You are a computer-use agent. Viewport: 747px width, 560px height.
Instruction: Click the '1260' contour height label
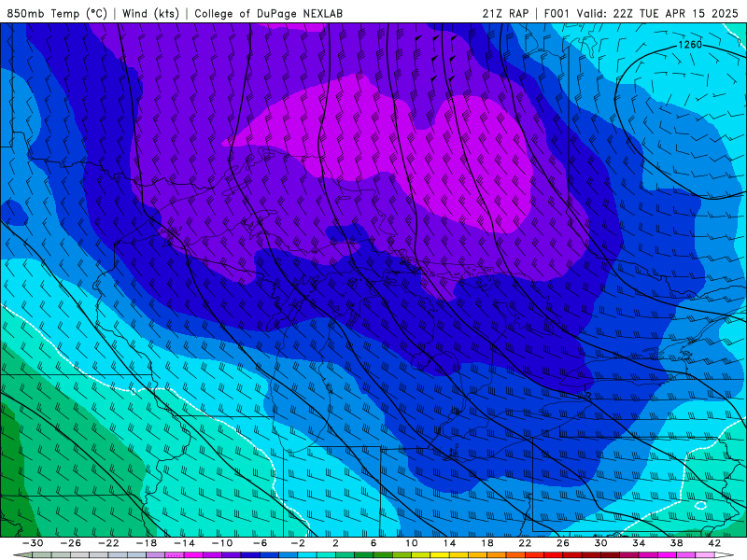coord(690,45)
